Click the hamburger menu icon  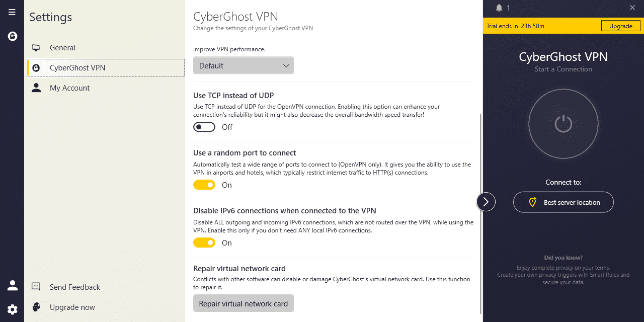(x=12, y=12)
